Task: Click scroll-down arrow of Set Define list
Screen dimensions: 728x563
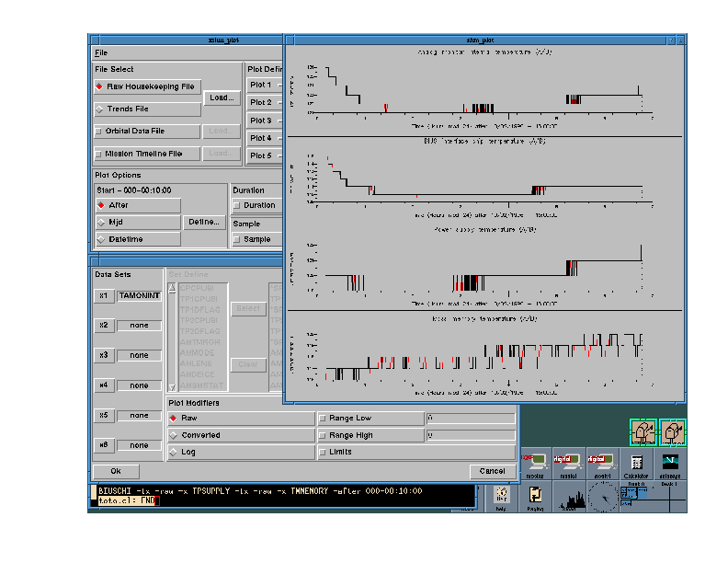Action: [172, 386]
